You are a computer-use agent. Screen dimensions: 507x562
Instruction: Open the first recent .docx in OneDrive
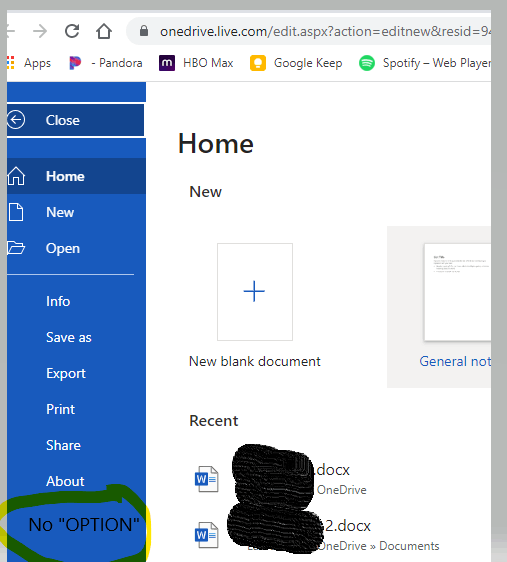(x=333, y=470)
